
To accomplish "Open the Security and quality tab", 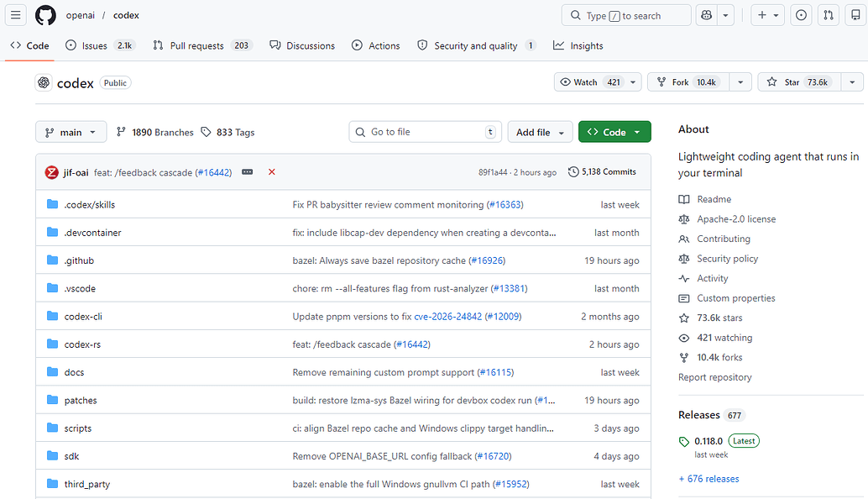I will [476, 45].
